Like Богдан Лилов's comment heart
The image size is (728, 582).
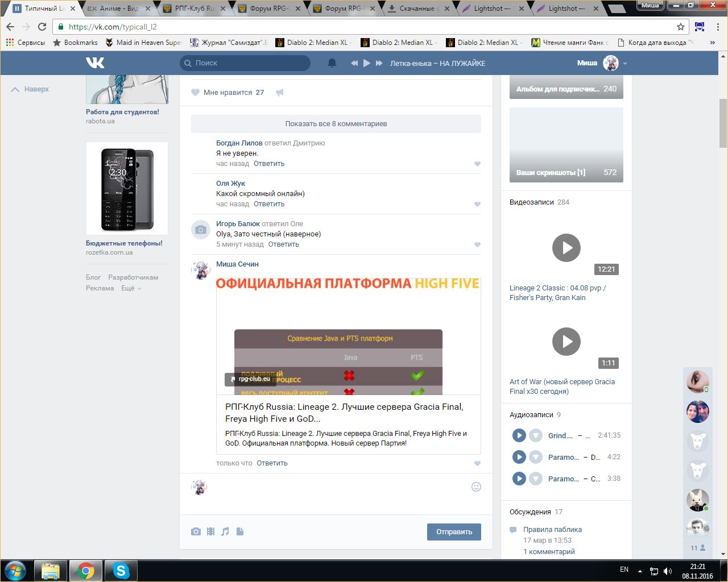[x=477, y=164]
